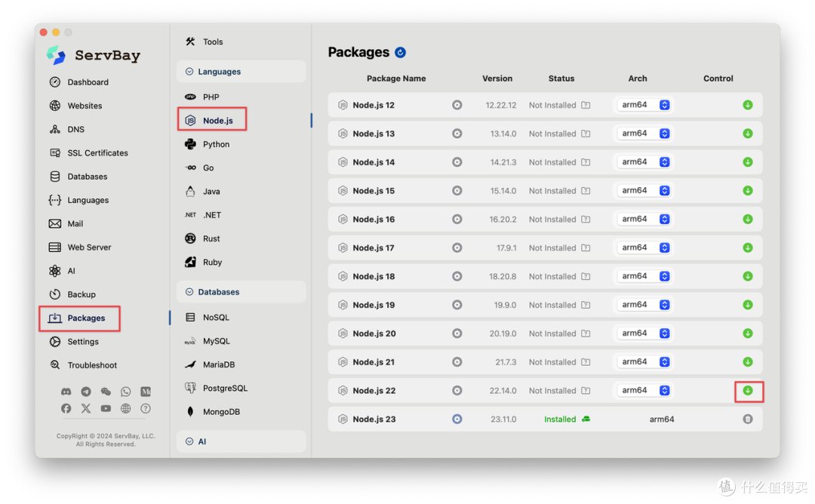Open the YouTube icon in sidebar footer
The image size is (815, 504).
106,408
